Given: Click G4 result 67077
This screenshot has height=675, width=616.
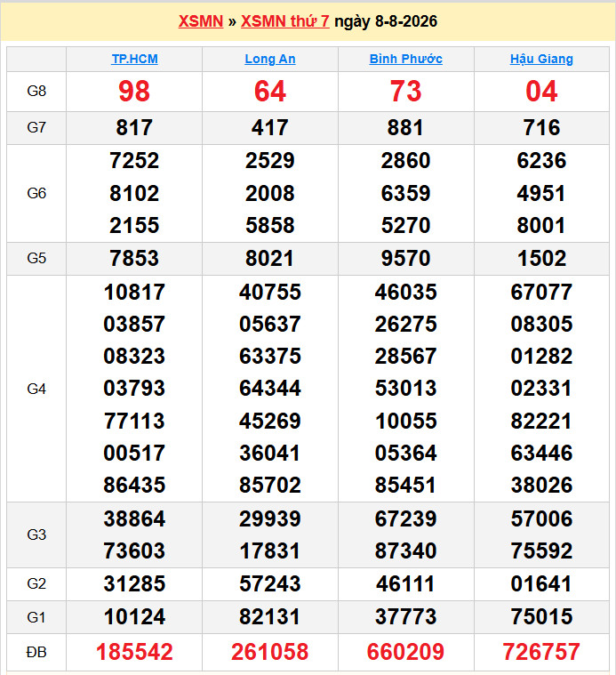Looking at the screenshot, I should tap(541, 292).
